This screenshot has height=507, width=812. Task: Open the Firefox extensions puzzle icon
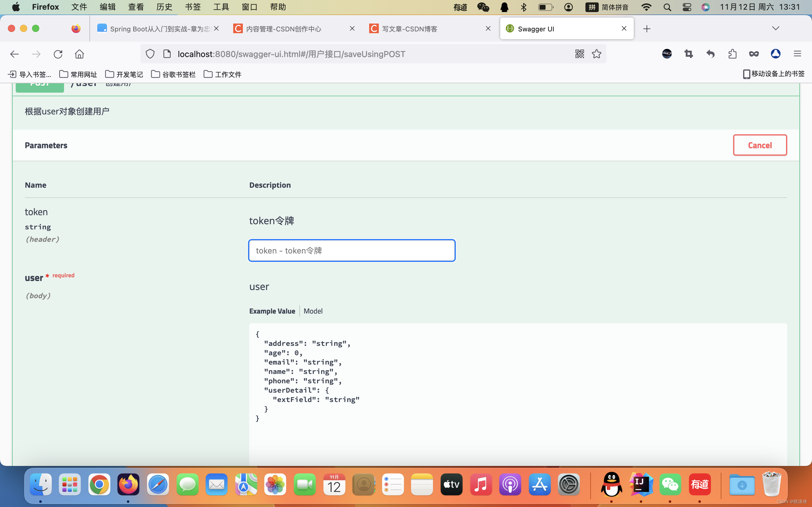732,54
